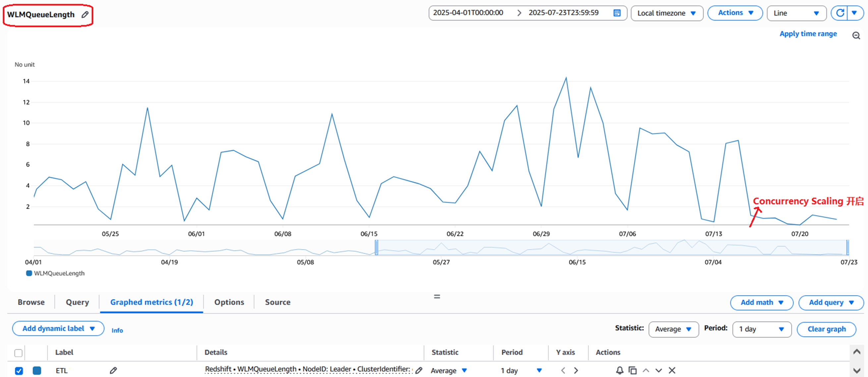
Task: Duplicate the ETL metric with copy icon
Action: coord(632,370)
